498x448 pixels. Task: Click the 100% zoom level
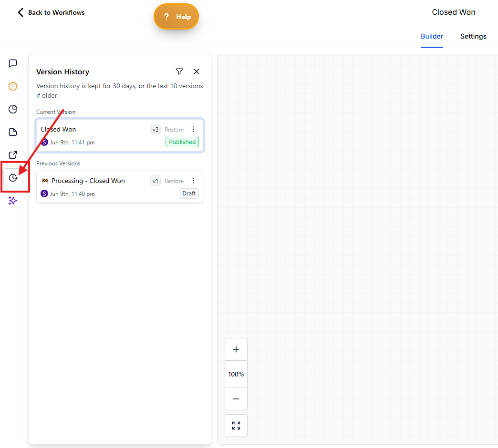[236, 374]
